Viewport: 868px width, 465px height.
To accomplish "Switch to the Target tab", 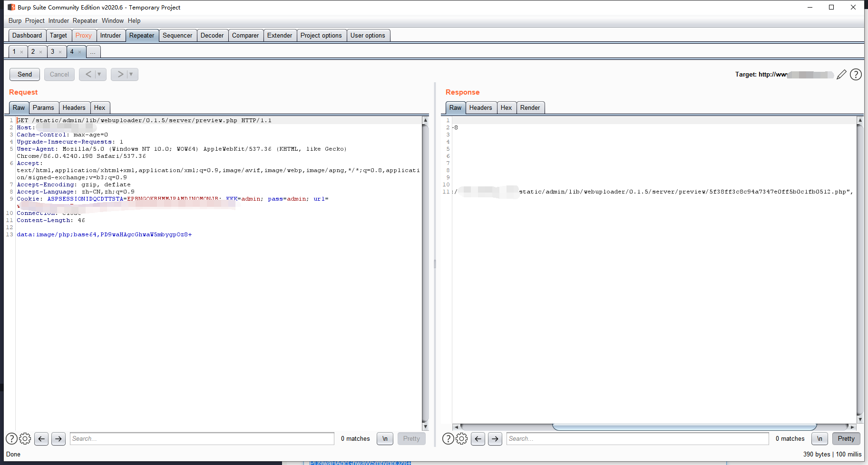I will [59, 36].
